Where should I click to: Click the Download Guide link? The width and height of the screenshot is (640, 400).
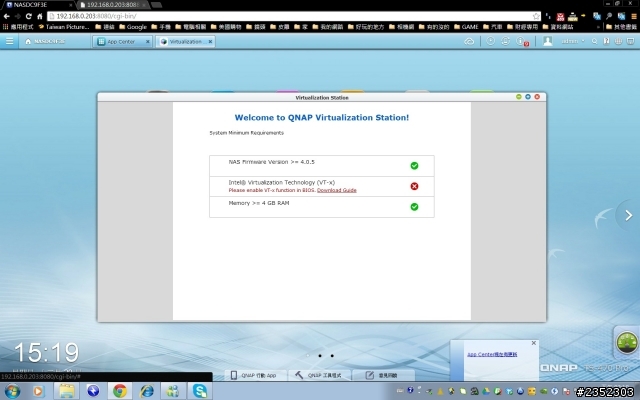coord(337,190)
